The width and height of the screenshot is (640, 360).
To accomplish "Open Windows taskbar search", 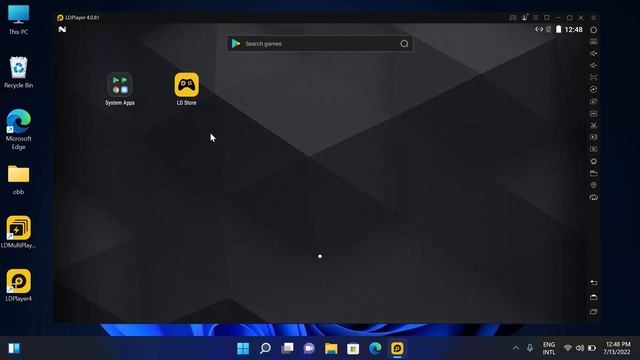I will 265,348.
